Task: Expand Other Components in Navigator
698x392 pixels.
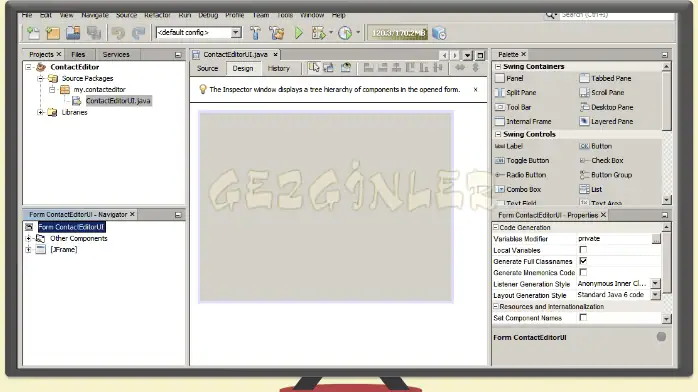Action: [x=28, y=238]
